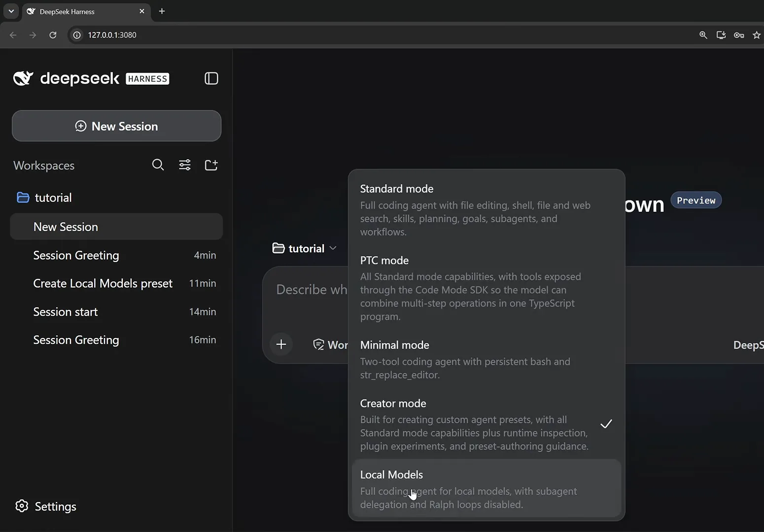Screen dimensions: 764x532
Task: Open browser zoom magnifier icon
Action: [703, 35]
